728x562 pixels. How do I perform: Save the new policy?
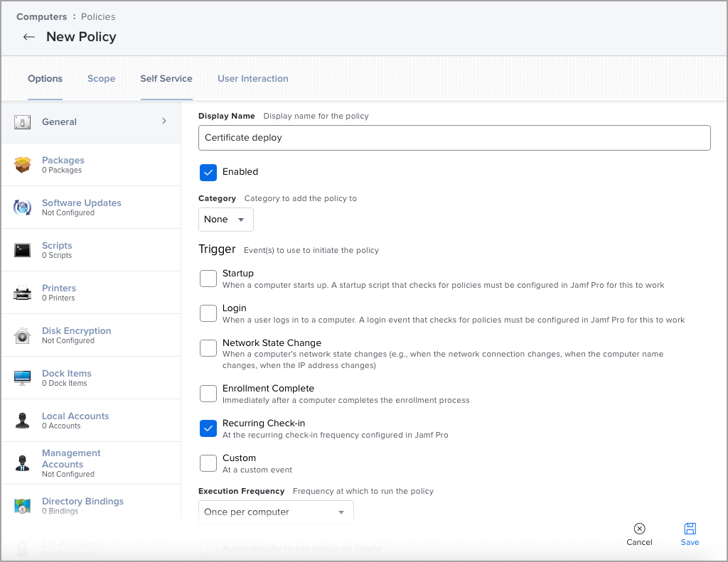(689, 534)
